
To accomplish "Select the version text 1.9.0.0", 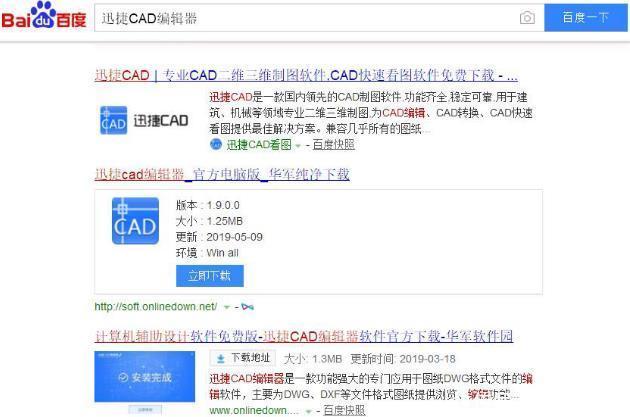I will pos(223,205).
